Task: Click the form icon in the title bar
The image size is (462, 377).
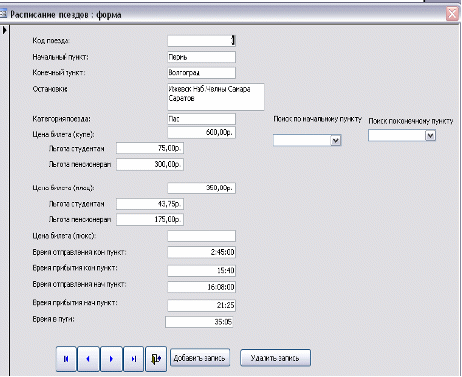Action: [3, 14]
